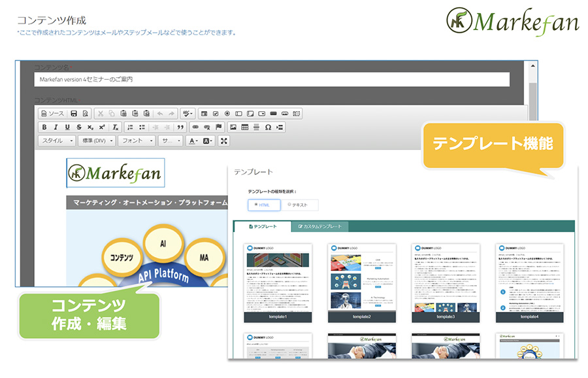Click the Insert Table icon
The width and height of the screenshot is (588, 378).
tap(245, 128)
